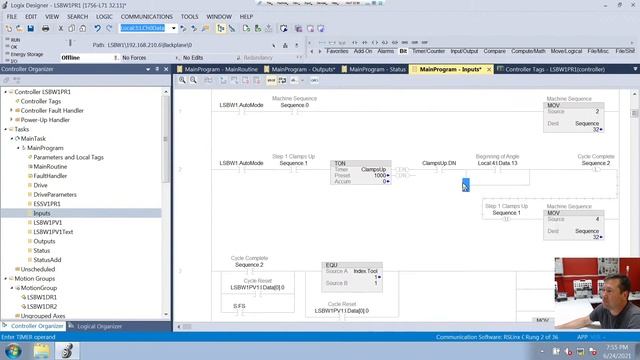This screenshot has width=640, height=360.
Task: Select the Move/Logical instruction tab
Action: coord(566,51)
